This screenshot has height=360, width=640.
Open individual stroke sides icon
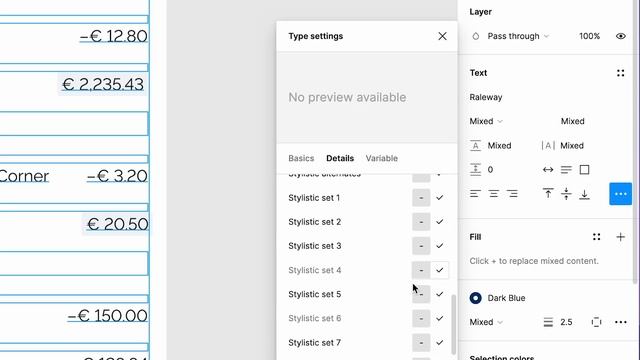596,322
